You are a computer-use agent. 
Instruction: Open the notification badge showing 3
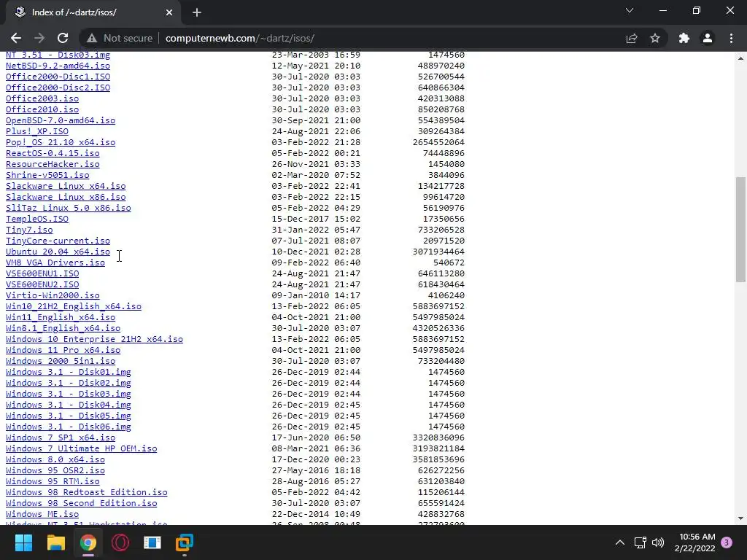click(727, 542)
